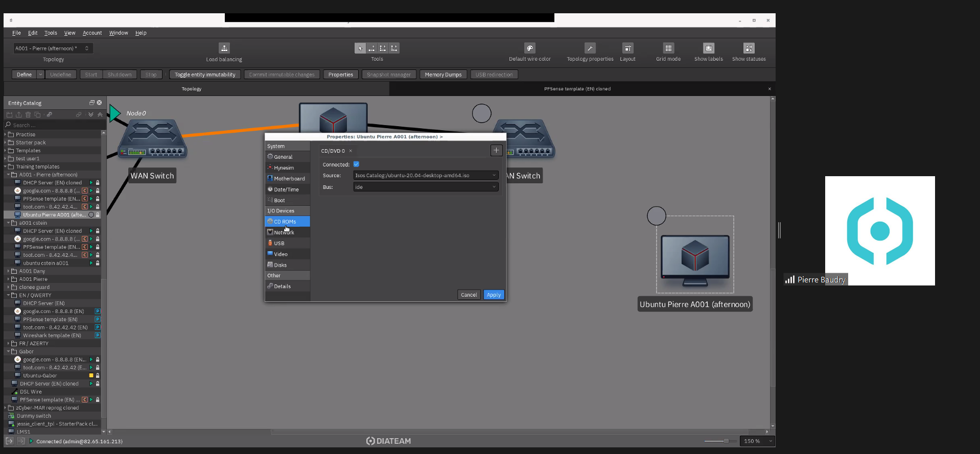Click the Cancel button
Image resolution: width=980 pixels, height=454 pixels.
coord(469,295)
